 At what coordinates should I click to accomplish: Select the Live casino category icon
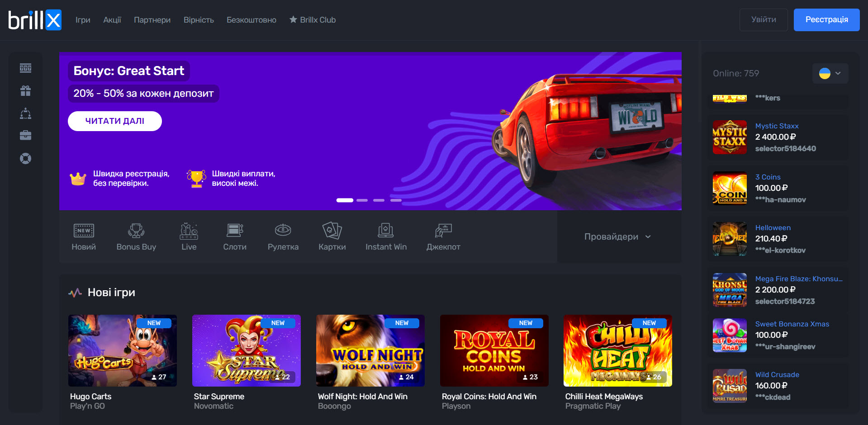[189, 231]
